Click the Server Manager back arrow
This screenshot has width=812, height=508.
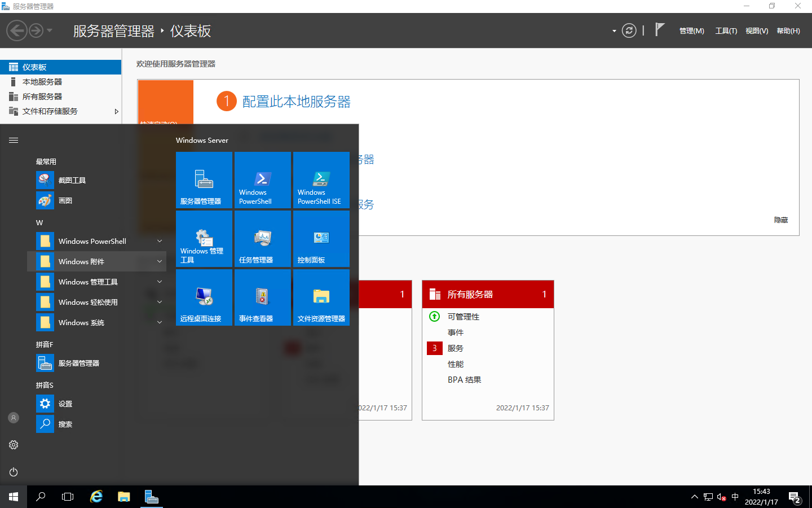click(17, 30)
